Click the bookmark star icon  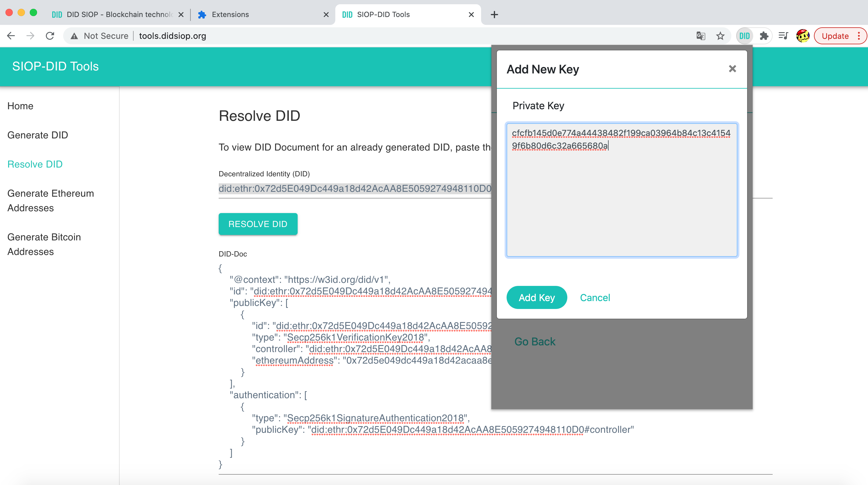(x=720, y=36)
